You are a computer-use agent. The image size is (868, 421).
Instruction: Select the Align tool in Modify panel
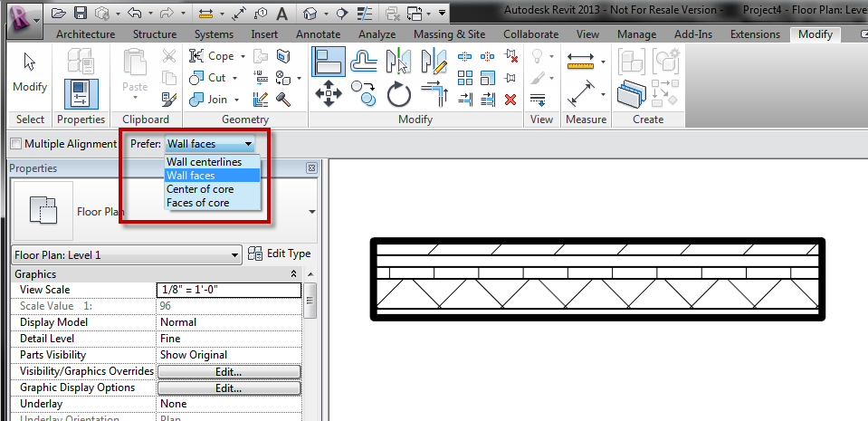click(329, 61)
